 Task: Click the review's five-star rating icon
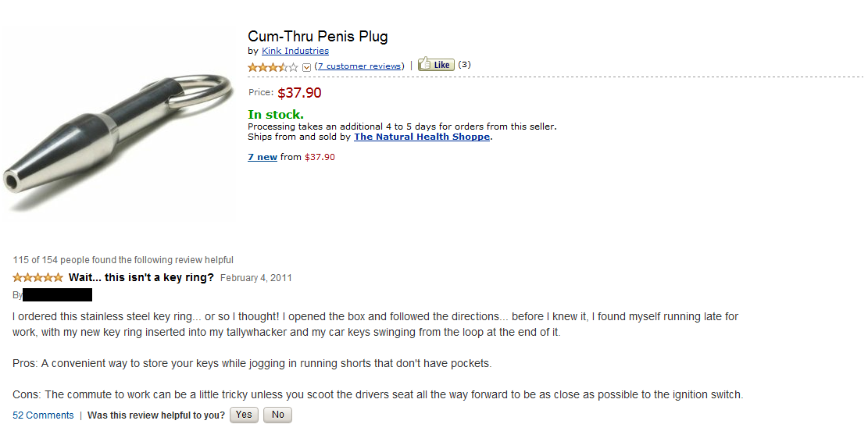(x=38, y=278)
